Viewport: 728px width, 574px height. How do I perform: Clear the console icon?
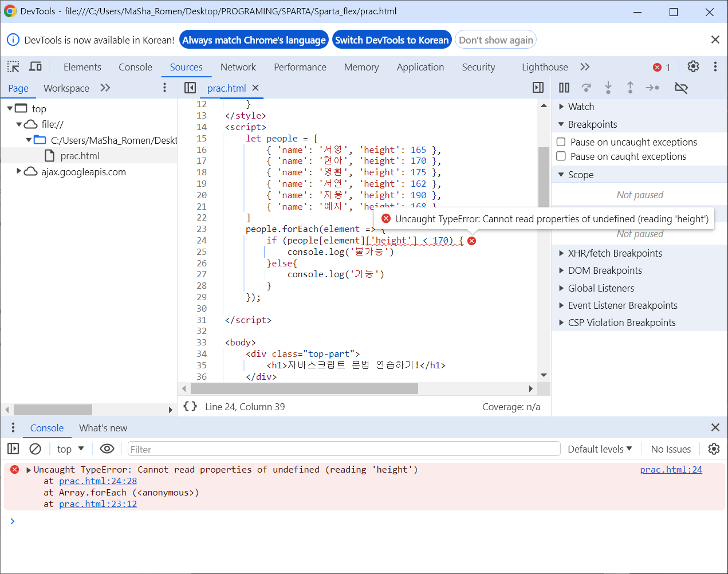point(35,449)
